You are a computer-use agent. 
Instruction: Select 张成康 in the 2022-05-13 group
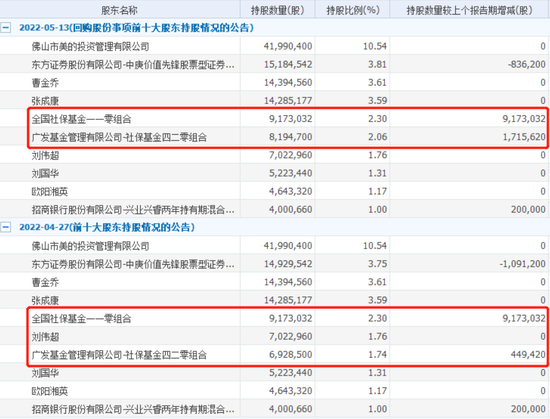point(45,101)
